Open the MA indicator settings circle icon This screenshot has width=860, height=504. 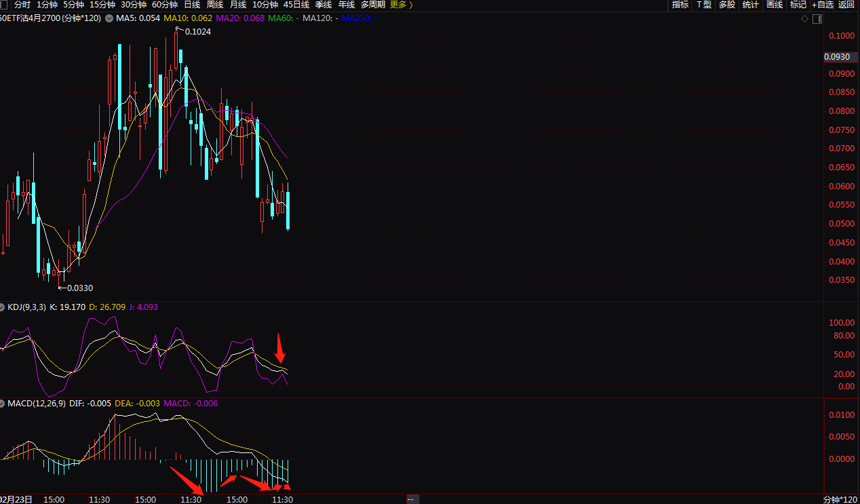coord(109,18)
